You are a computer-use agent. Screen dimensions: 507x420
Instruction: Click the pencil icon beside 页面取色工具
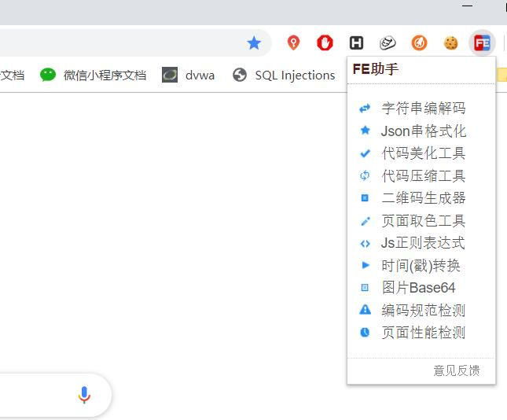pyautogui.click(x=365, y=221)
